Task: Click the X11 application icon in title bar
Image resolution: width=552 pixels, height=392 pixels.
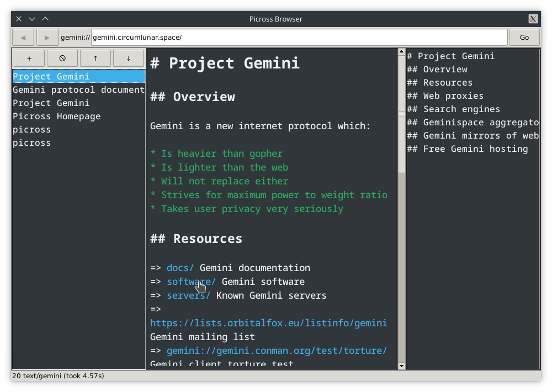Action: tap(533, 19)
